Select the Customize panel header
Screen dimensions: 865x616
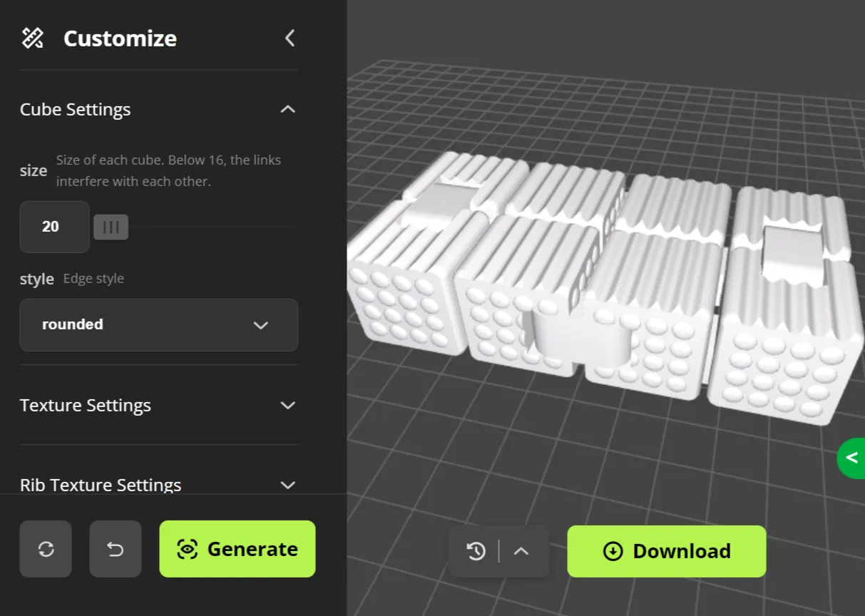point(120,38)
